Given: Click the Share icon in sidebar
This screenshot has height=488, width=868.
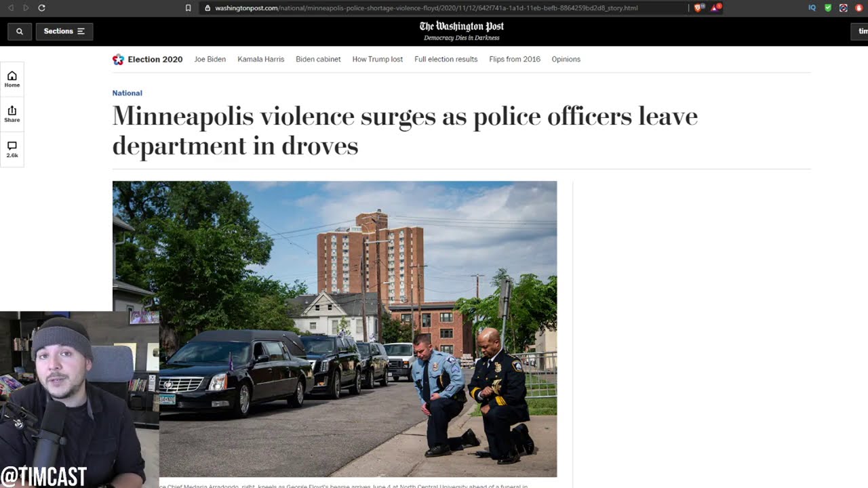Looking at the screenshot, I should [x=12, y=114].
